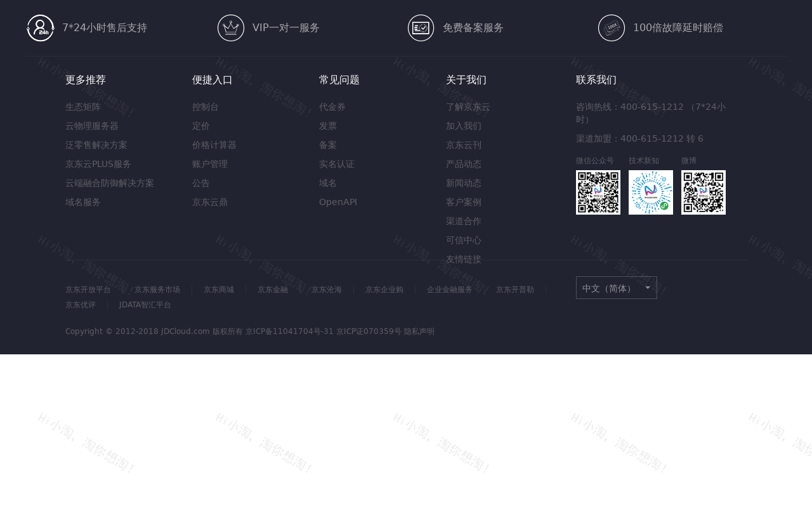The width and height of the screenshot is (812, 508).
Task: Open the JDATA智汇平台 link
Action: click(145, 304)
